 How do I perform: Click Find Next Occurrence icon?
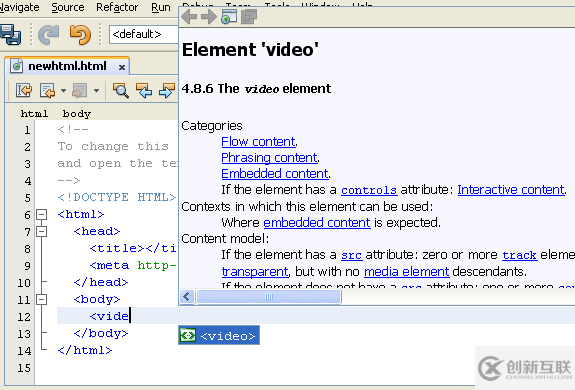(167, 90)
